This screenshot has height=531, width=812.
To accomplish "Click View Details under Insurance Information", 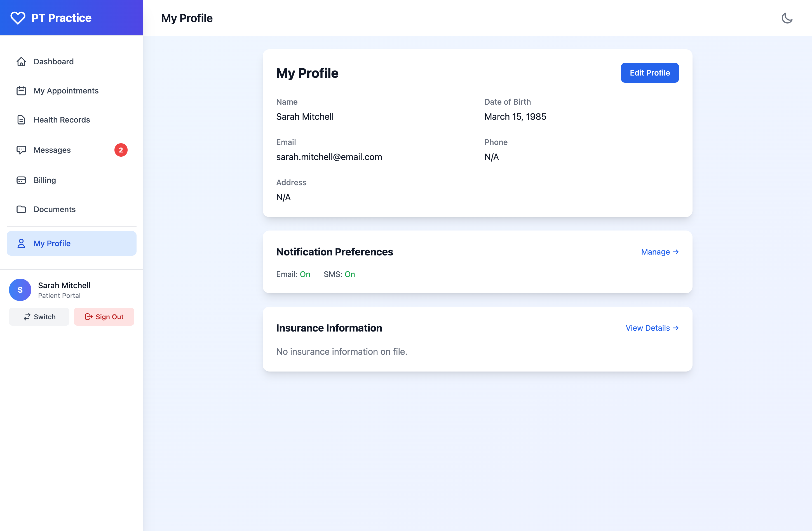I will click(x=652, y=328).
